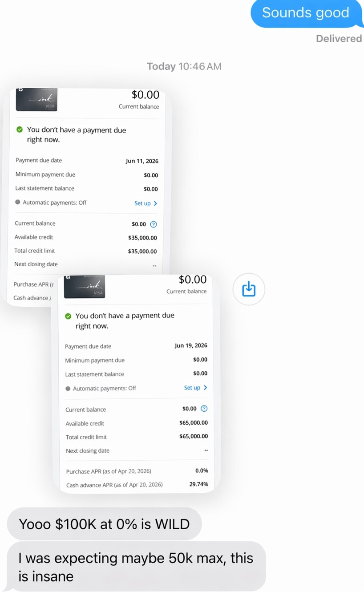364x592 pixels.
Task: Click 'Last statement balance' label in second screenshot
Action: click(95, 374)
